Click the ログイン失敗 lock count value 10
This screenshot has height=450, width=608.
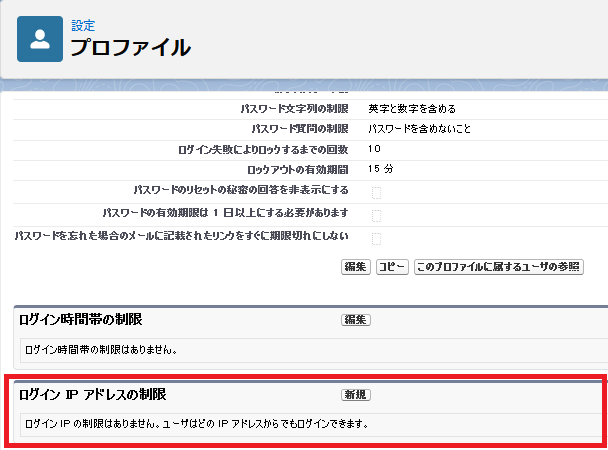coord(373,149)
